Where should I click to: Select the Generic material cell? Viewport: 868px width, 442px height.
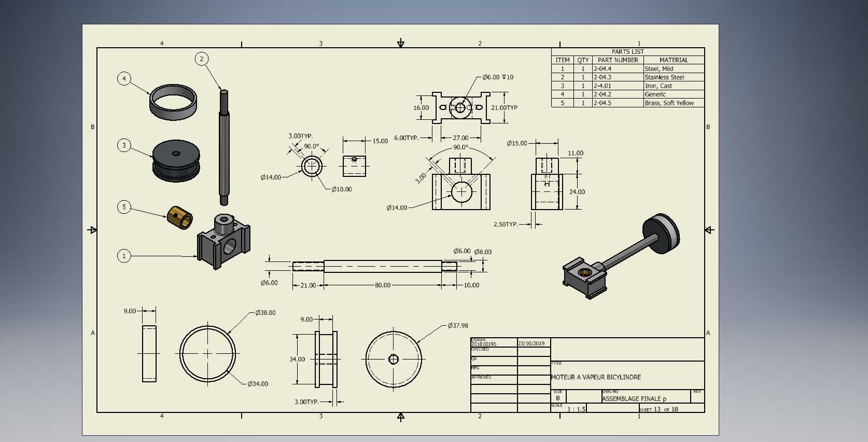(674, 94)
